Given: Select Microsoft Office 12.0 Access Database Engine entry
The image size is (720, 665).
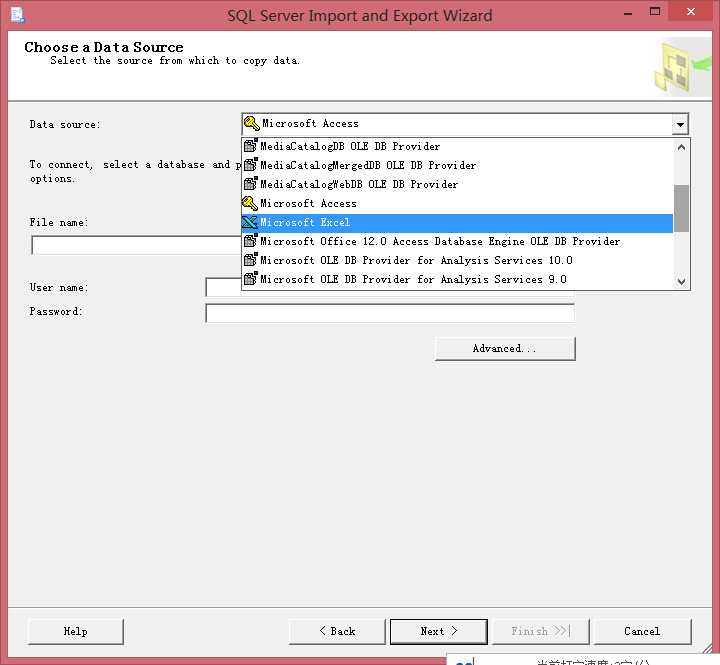Looking at the screenshot, I should pyautogui.click(x=457, y=242).
